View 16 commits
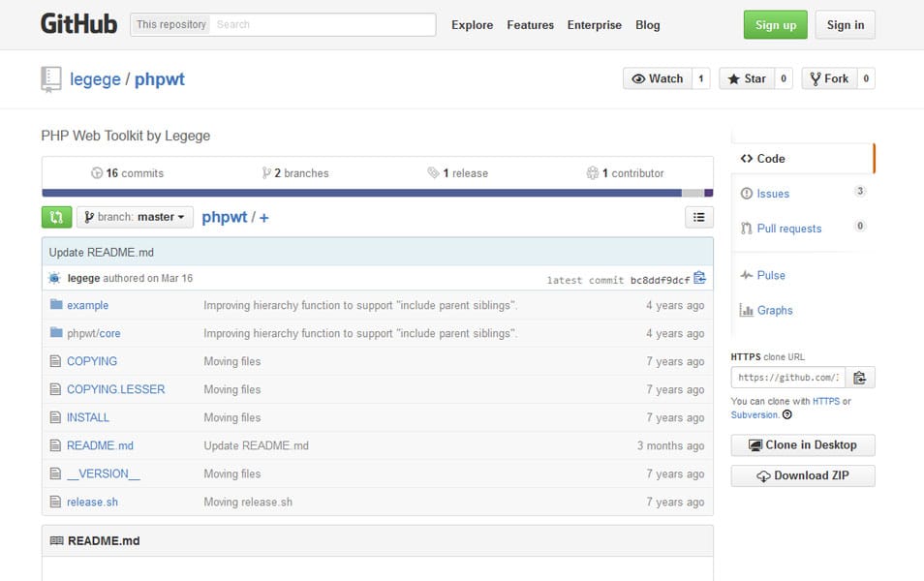Screen dimensions: 924x581 127,172
